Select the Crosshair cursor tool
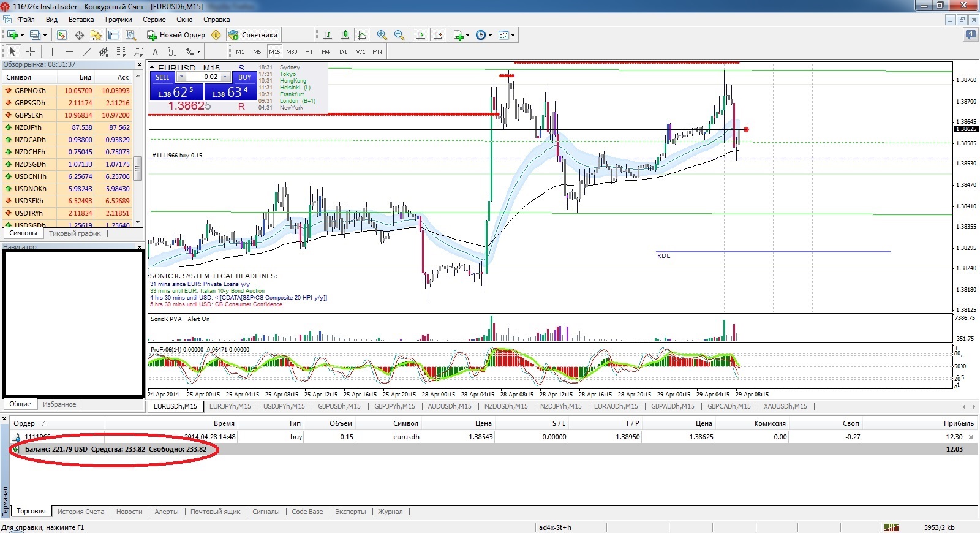The height and width of the screenshot is (533, 980). tap(30, 51)
